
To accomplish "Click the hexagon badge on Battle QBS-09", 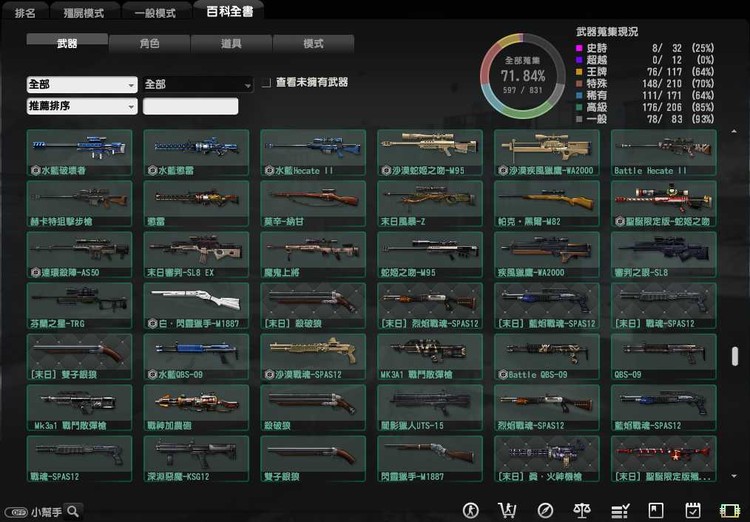I will click(x=503, y=375).
